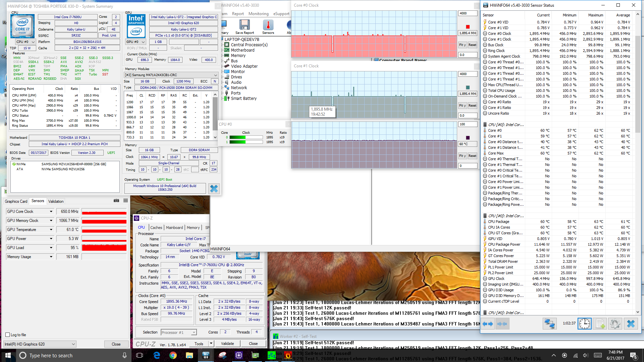Open sensor settings via the gear icon
This screenshot has height=362, width=644.
pyautogui.click(x=615, y=324)
